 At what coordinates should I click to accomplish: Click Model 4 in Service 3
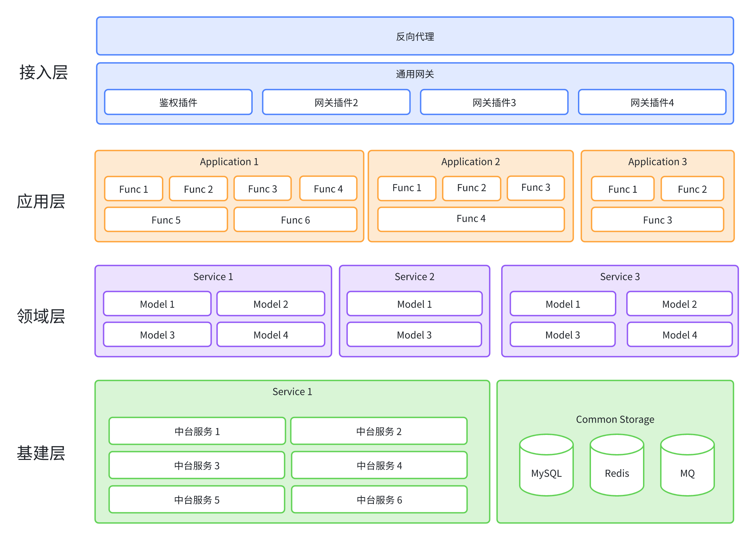click(x=679, y=335)
